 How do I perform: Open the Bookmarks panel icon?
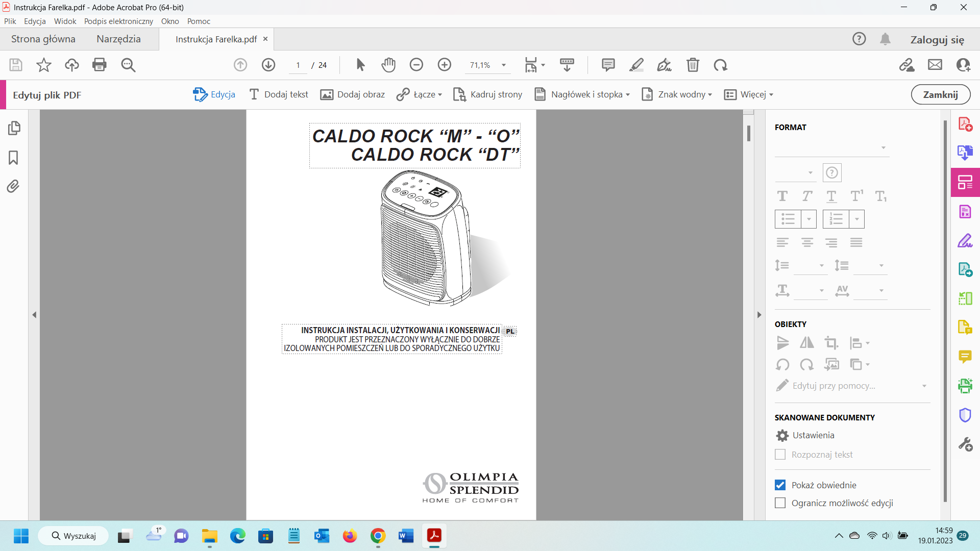(x=13, y=158)
